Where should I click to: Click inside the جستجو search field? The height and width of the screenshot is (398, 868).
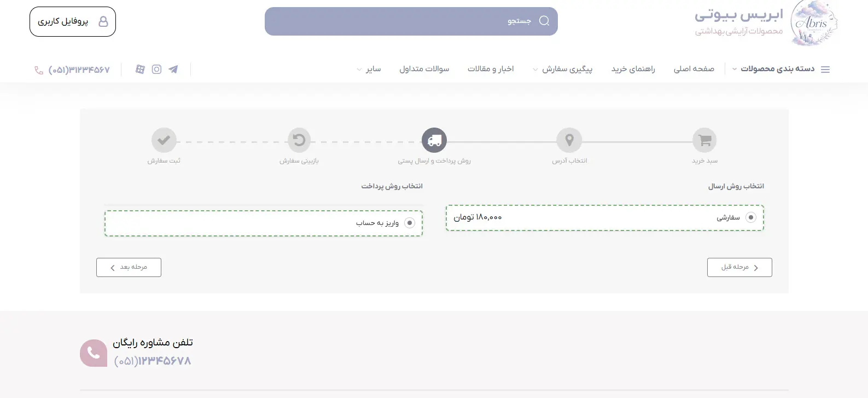(x=411, y=21)
